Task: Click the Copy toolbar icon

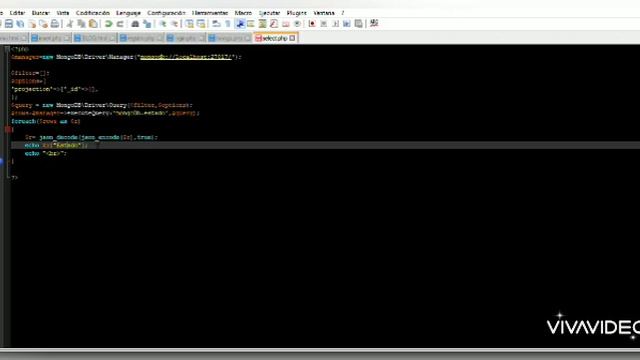Action: click(x=81, y=24)
